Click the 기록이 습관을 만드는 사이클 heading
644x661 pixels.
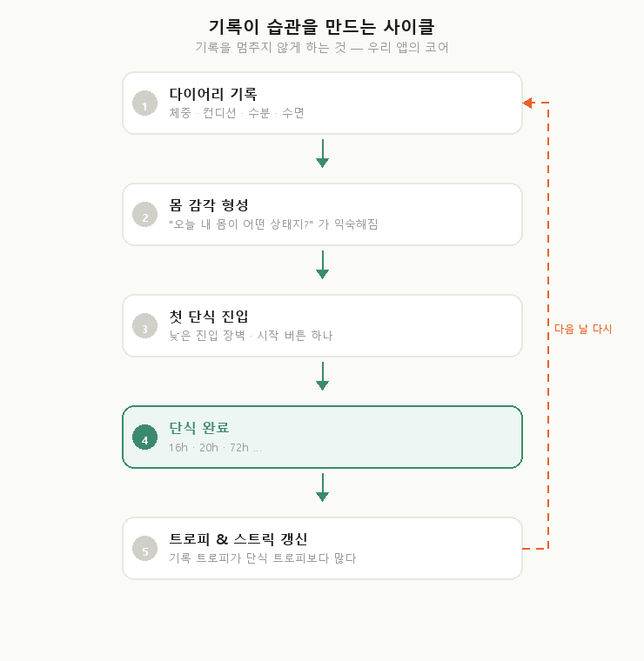click(322, 27)
